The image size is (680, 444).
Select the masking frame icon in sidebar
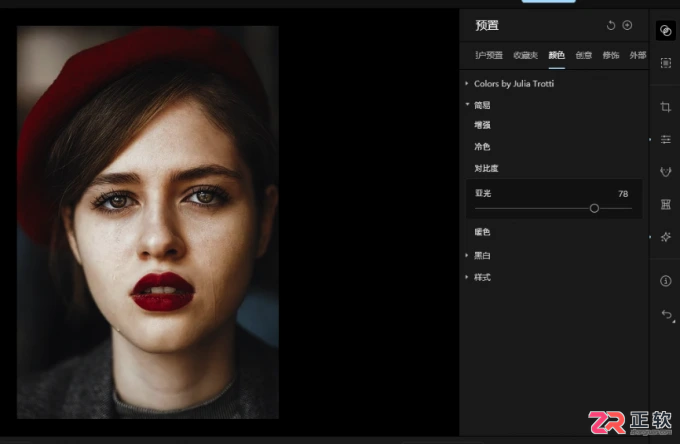point(666,63)
